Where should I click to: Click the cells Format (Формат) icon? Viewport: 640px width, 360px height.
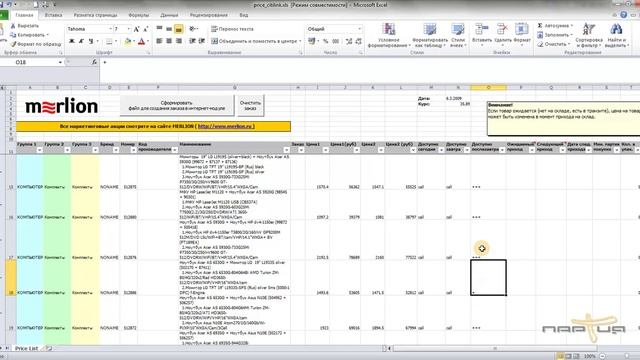tap(522, 29)
